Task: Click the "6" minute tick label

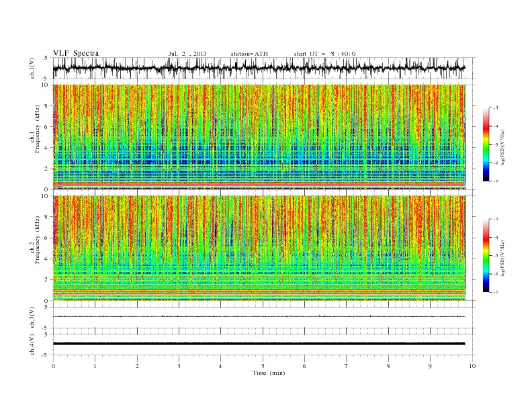Action: (x=304, y=366)
